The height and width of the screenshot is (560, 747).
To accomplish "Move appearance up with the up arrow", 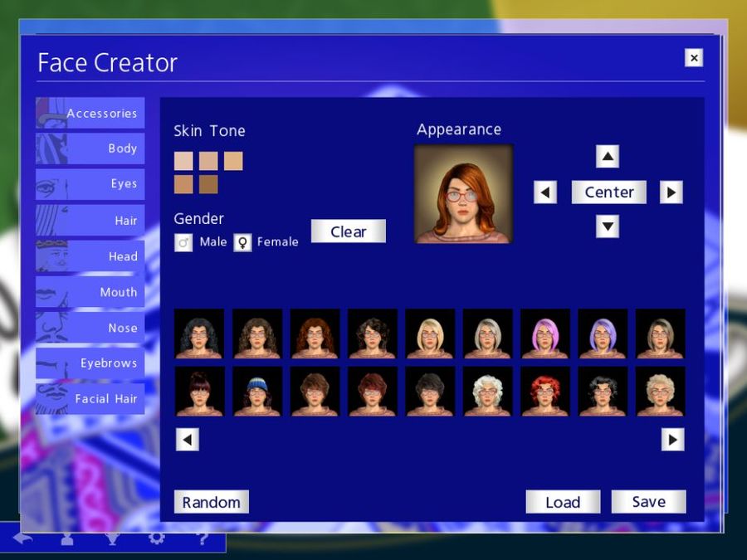I will [x=608, y=156].
